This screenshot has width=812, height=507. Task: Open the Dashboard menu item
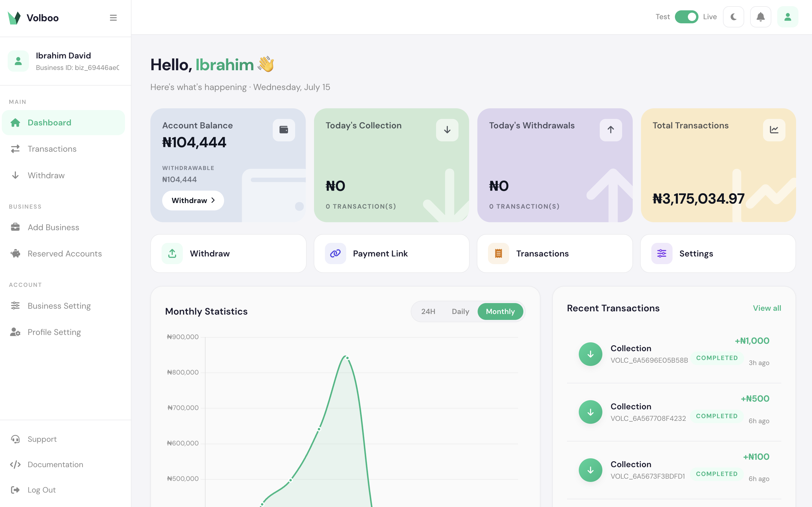point(63,122)
